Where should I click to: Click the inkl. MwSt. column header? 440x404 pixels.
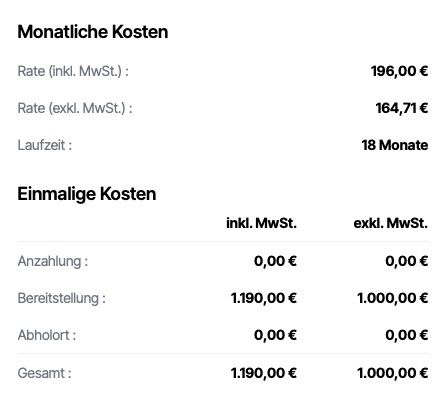click(x=261, y=223)
